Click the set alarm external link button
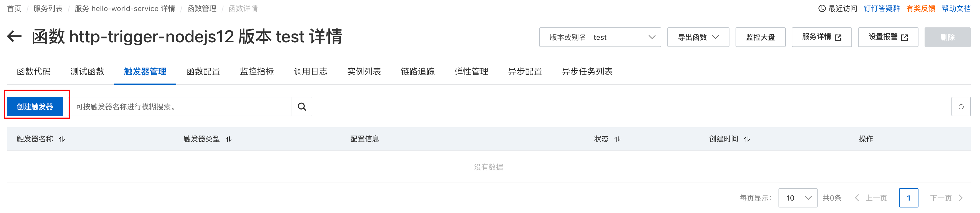The height and width of the screenshot is (213, 980). [887, 37]
